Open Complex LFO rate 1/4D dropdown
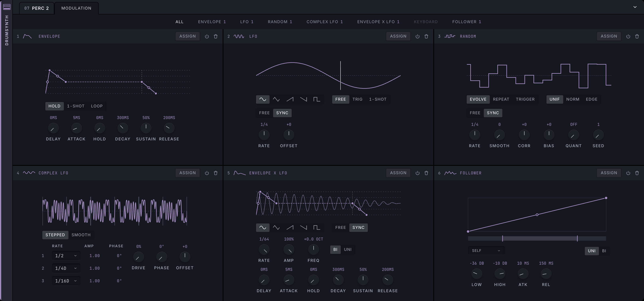The height and width of the screenshot is (301, 644). [66, 268]
